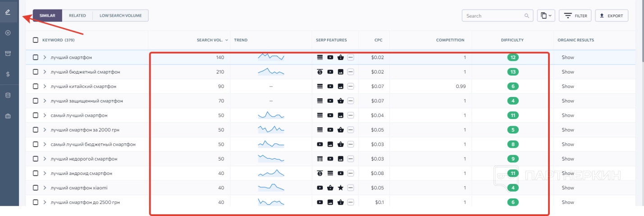Click the star SERP icon for лучший смартфон xiaomi
Image resolution: width=644 pixels, height=216 pixels.
click(x=341, y=188)
